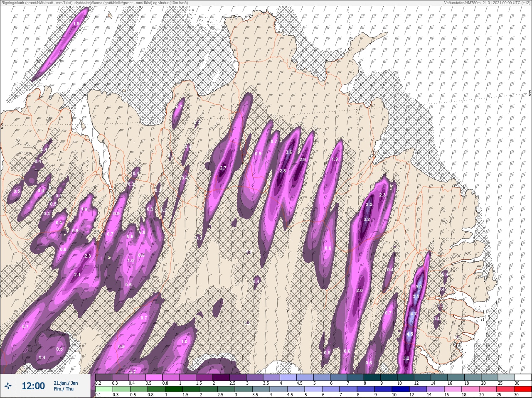Select lower legend pale green swatch between 0.1 and 0.3
The height and width of the screenshot is (398, 532).
(104, 389)
